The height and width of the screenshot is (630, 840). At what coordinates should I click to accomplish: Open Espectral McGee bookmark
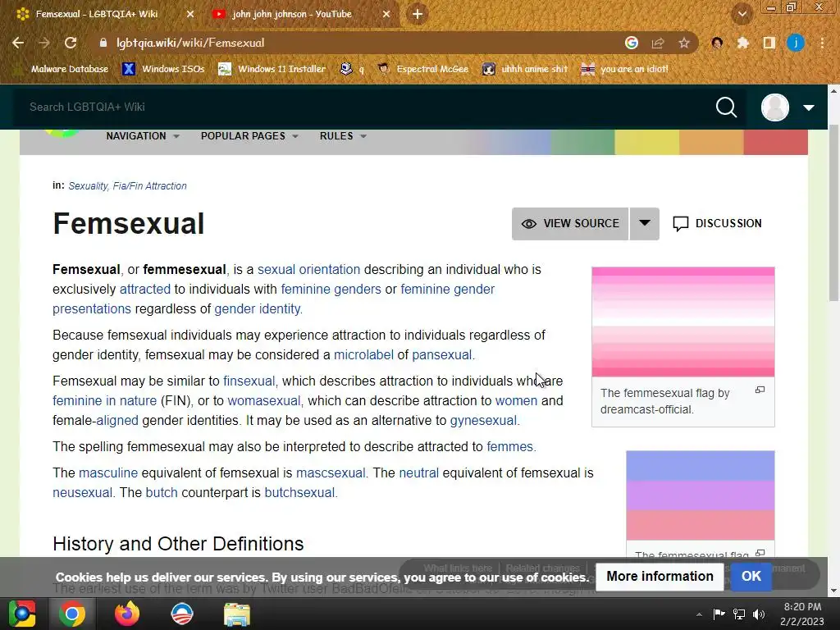(423, 69)
